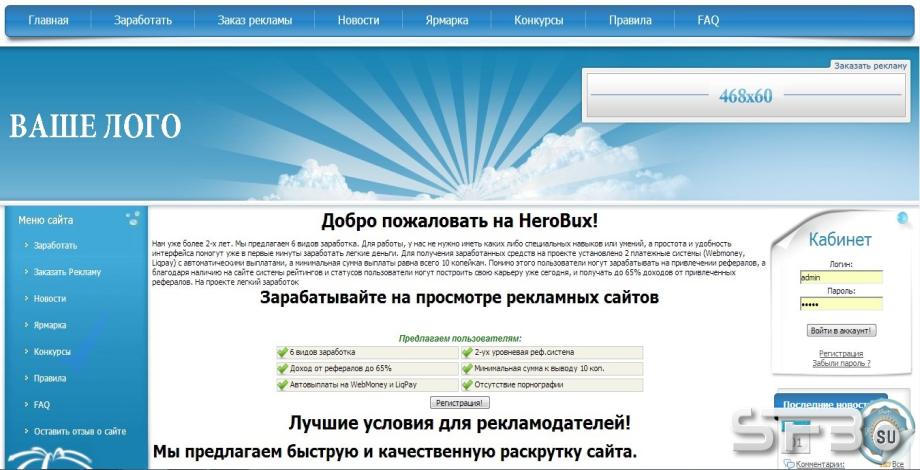Click the arrow icon beside sidebar FAQ
Screen dimensions: 920x470
tap(26, 404)
